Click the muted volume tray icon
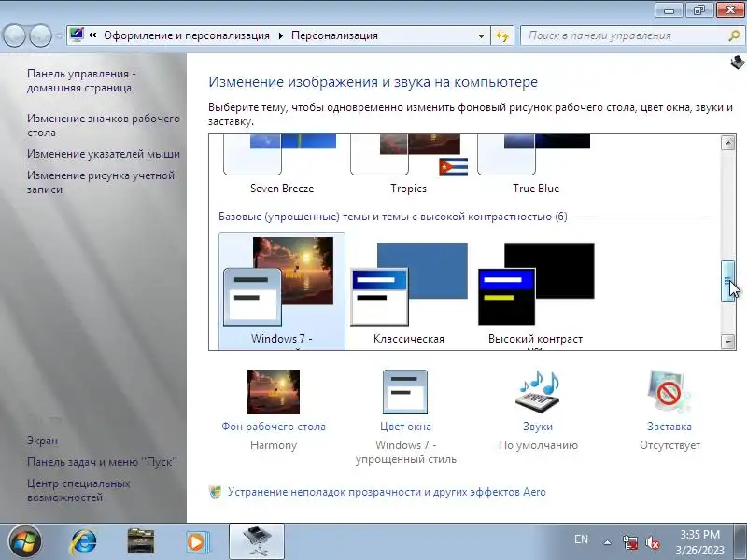 (x=652, y=542)
